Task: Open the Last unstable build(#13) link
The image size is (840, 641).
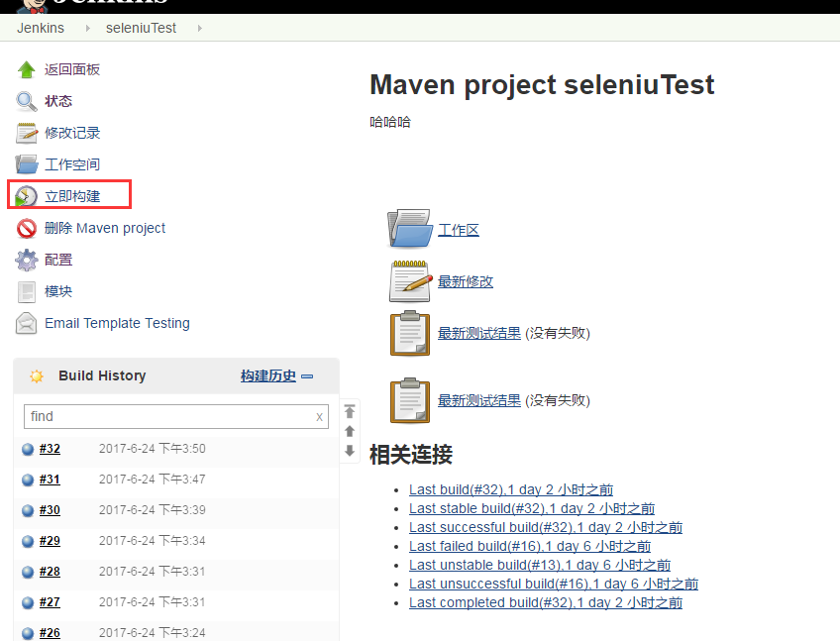Action: pos(540,565)
